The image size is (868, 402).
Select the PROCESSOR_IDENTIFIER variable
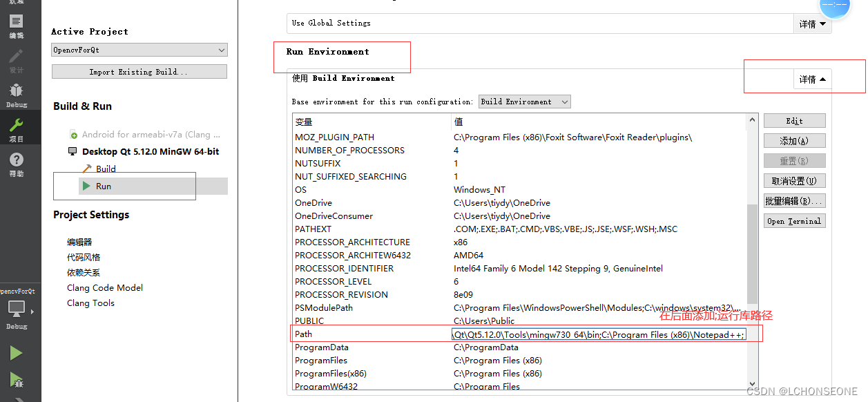coord(344,269)
